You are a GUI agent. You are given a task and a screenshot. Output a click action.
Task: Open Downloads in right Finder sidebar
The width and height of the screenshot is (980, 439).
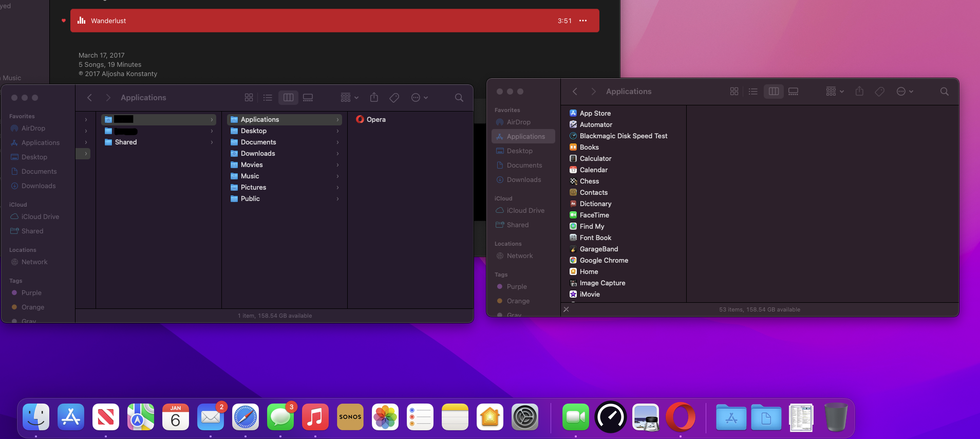pos(523,179)
